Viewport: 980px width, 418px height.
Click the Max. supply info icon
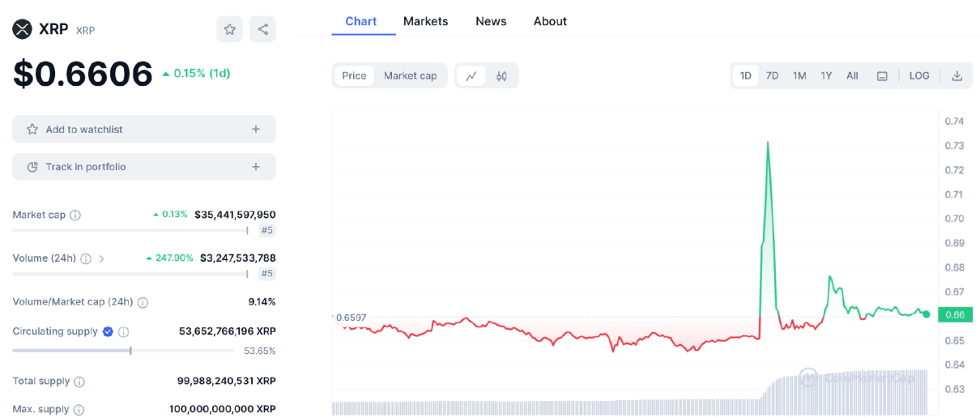click(79, 410)
